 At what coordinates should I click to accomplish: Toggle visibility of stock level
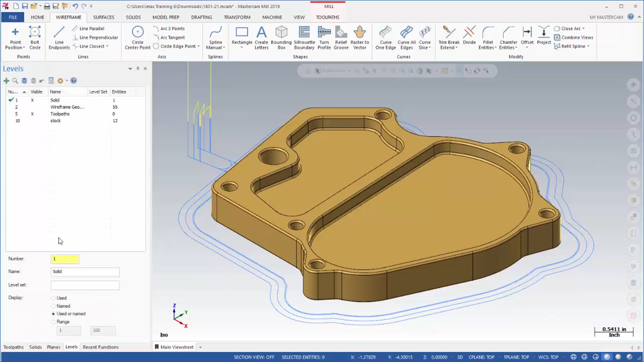pos(32,121)
